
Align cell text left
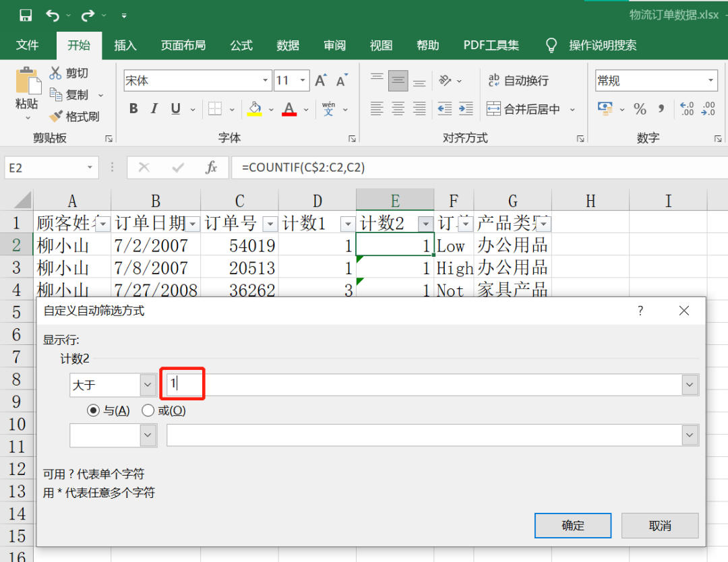pyautogui.click(x=377, y=108)
